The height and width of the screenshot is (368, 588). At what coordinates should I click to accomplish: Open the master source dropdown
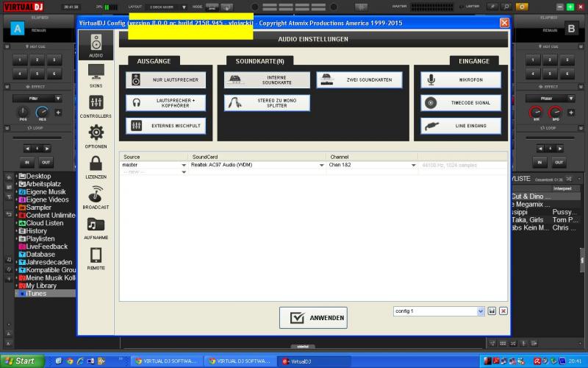click(184, 165)
